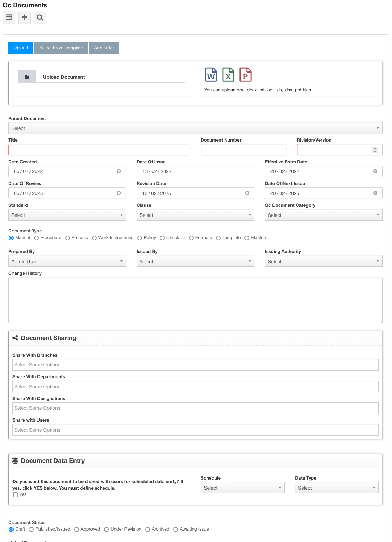Tick the Yes scheduled data entry checkbox

tap(15, 495)
